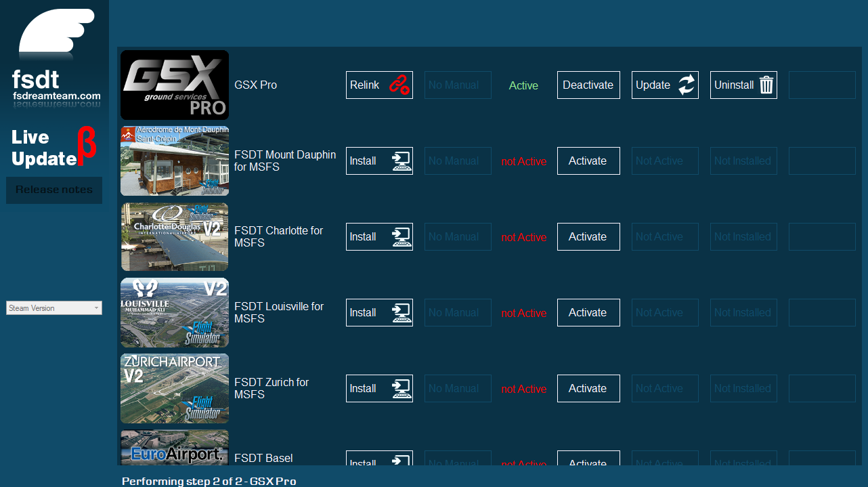Viewport: 868px width, 487px height.
Task: Click the FSDT Zurich for MSFS name
Action: [x=272, y=389]
